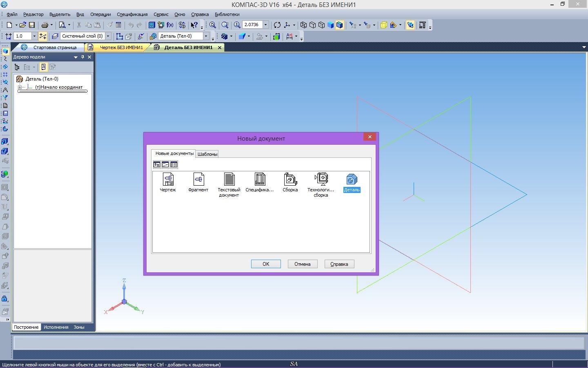This screenshot has height=368, width=588.
Task: Close the Новый документ dialog
Action: point(370,137)
